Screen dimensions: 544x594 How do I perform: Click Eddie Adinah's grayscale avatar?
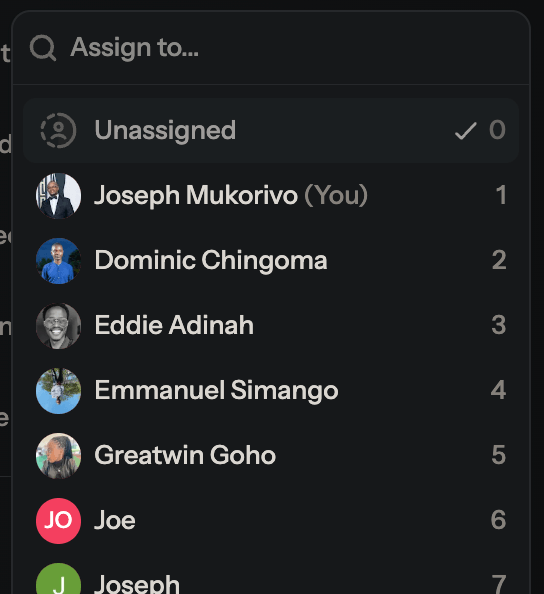(58, 326)
